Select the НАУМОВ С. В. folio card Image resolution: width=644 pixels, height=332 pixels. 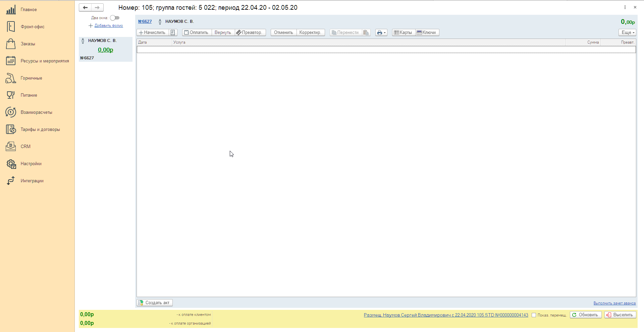pos(106,49)
